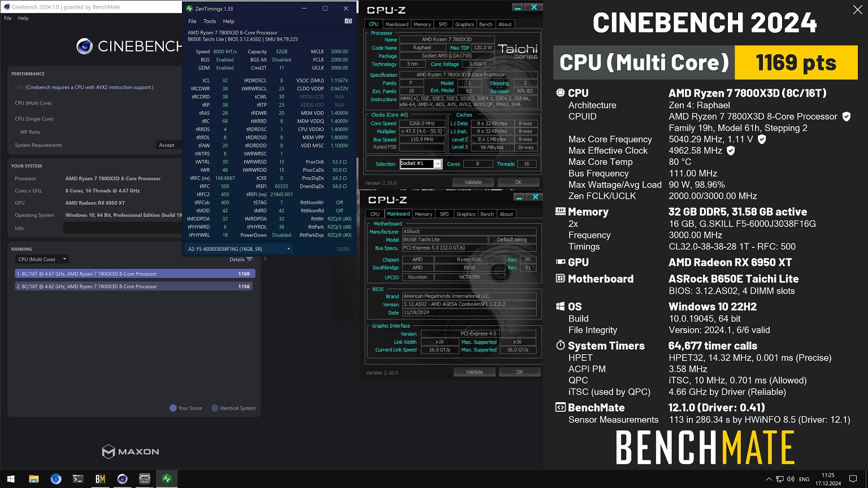Viewport: 868px width, 488px height.
Task: Show hidden tray icons with the chevron
Action: click(769, 479)
